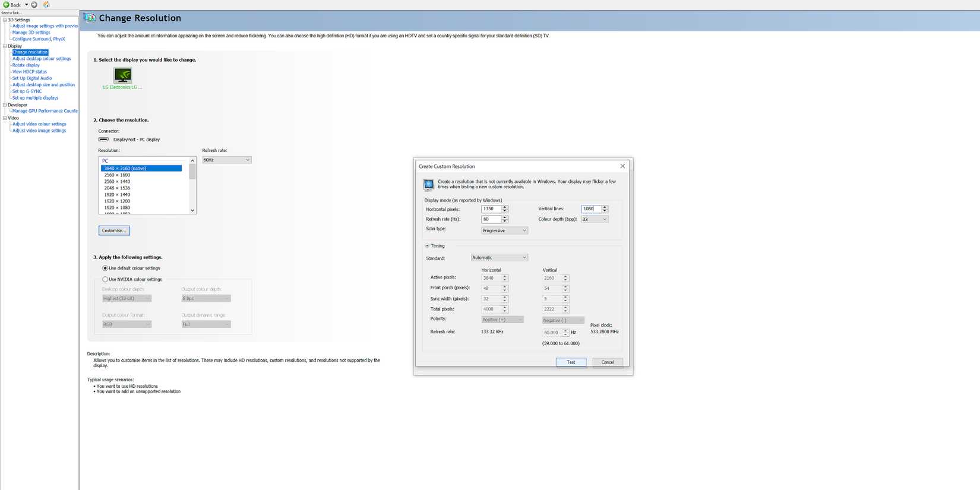Click the Forward arrow icon
Viewport: 980px width, 490px height.
click(x=34, y=5)
